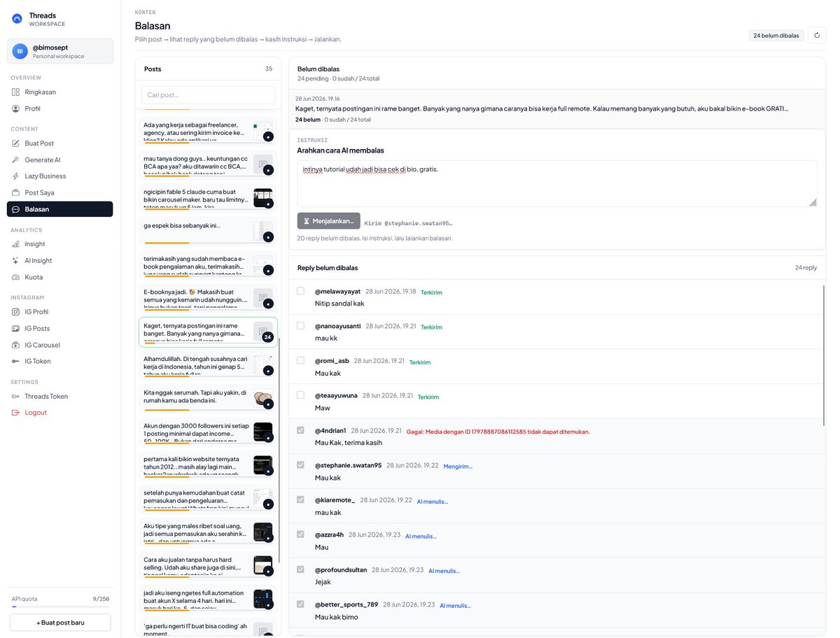Click the IG Posts camera icon

pyautogui.click(x=15, y=328)
